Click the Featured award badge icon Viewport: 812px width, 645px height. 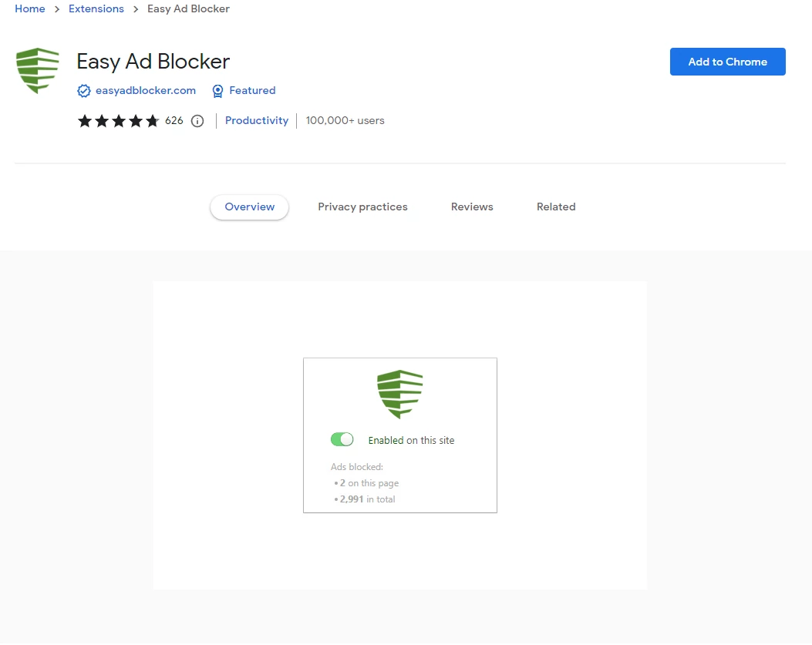click(218, 91)
